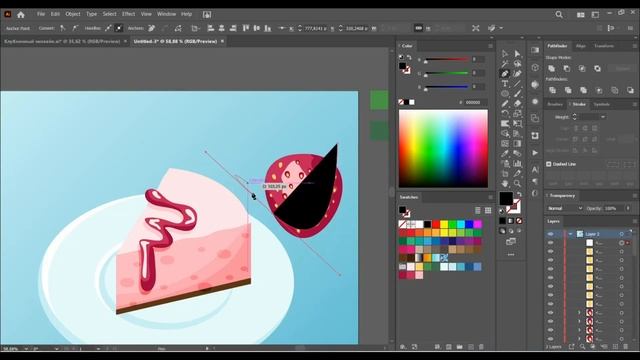The image size is (640, 360).
Task: Set paint mode to None in Tools panel
Action: click(519, 221)
